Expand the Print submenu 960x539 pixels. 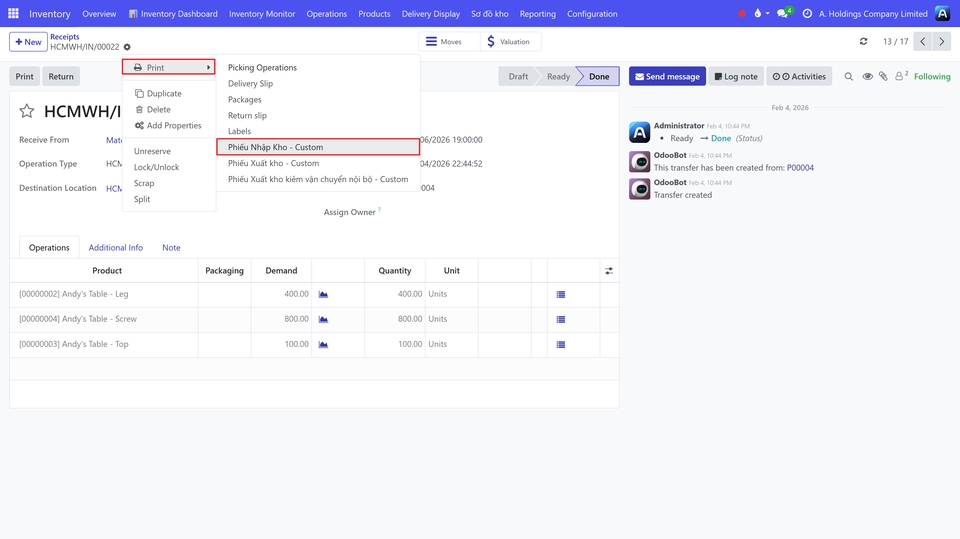(x=168, y=67)
